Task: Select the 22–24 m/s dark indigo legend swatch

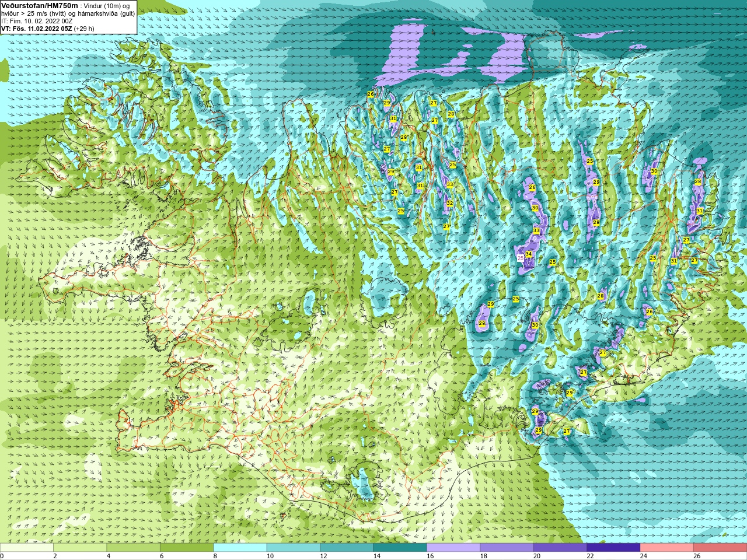Action: coord(613,548)
